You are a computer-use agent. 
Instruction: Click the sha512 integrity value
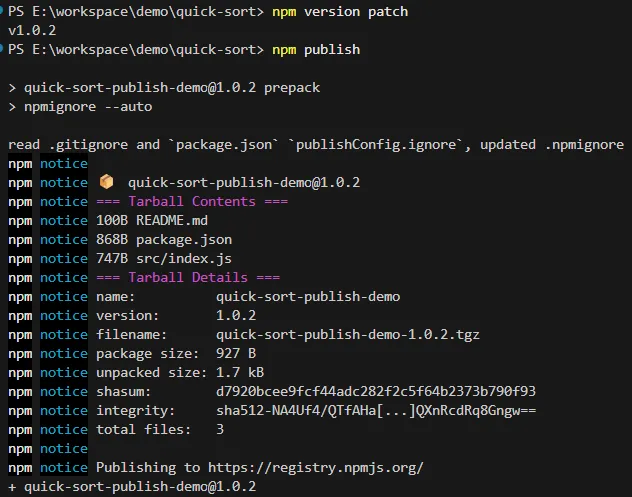coord(376,410)
